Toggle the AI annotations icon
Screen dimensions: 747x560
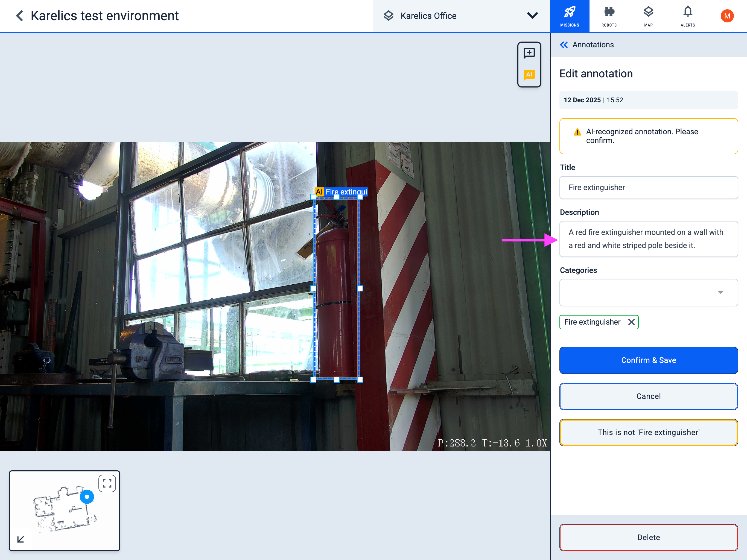tap(529, 75)
